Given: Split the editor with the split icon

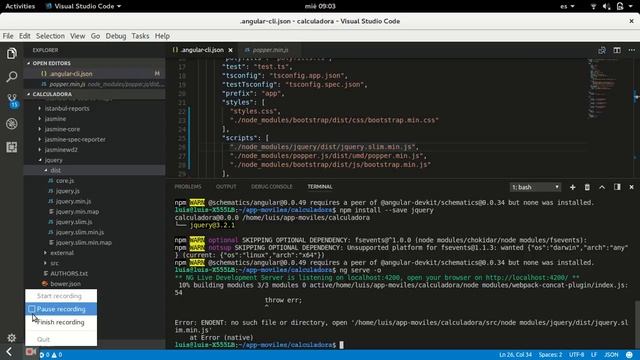Looking at the screenshot, I should click(x=617, y=50).
